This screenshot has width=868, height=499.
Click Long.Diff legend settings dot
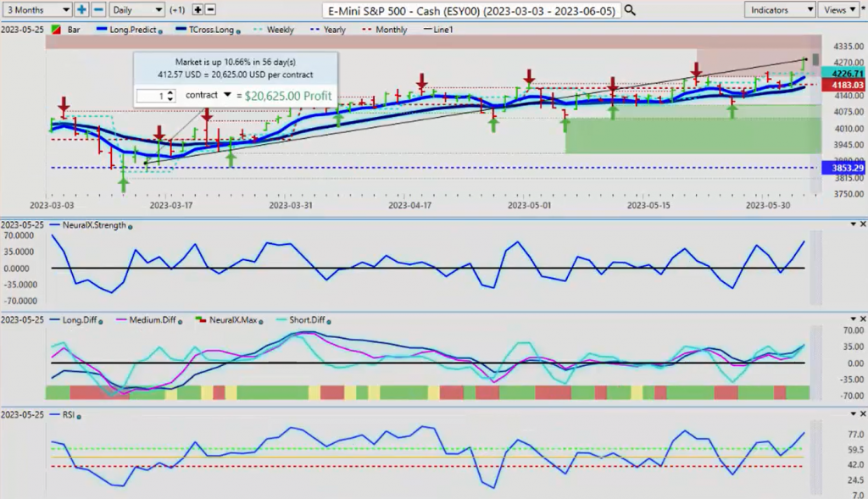coord(100,321)
